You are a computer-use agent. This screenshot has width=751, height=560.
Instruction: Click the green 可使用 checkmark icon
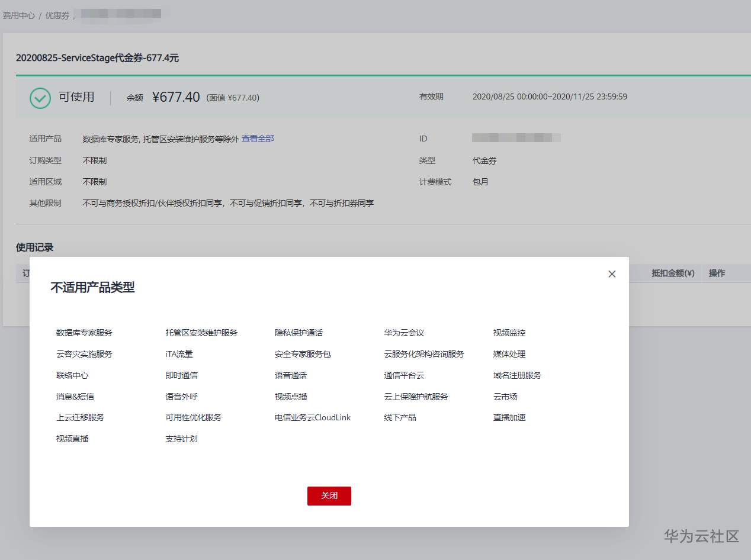click(x=40, y=98)
